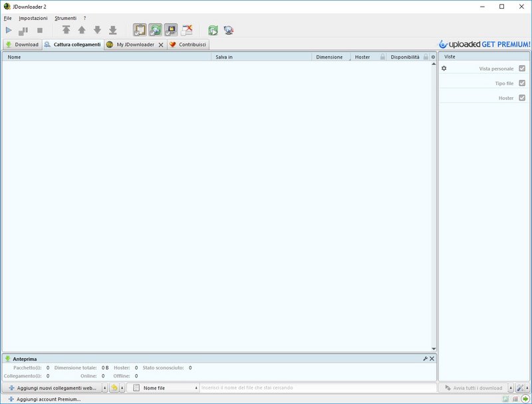The image size is (532, 404).
Task: Expand arrow beside Aggiungi nuovi collegamenti
Action: (105, 388)
